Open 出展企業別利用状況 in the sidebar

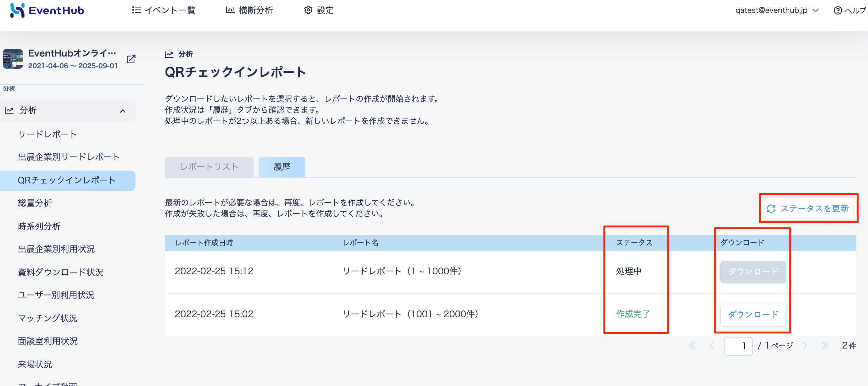56,249
